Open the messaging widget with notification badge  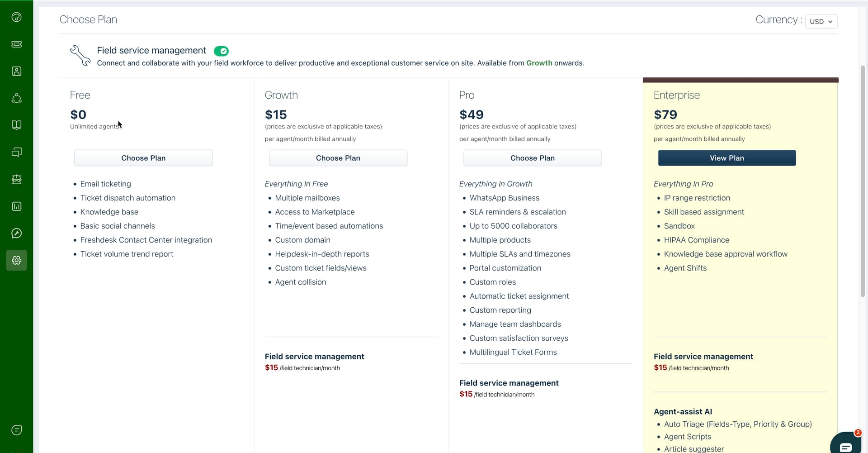click(x=846, y=443)
